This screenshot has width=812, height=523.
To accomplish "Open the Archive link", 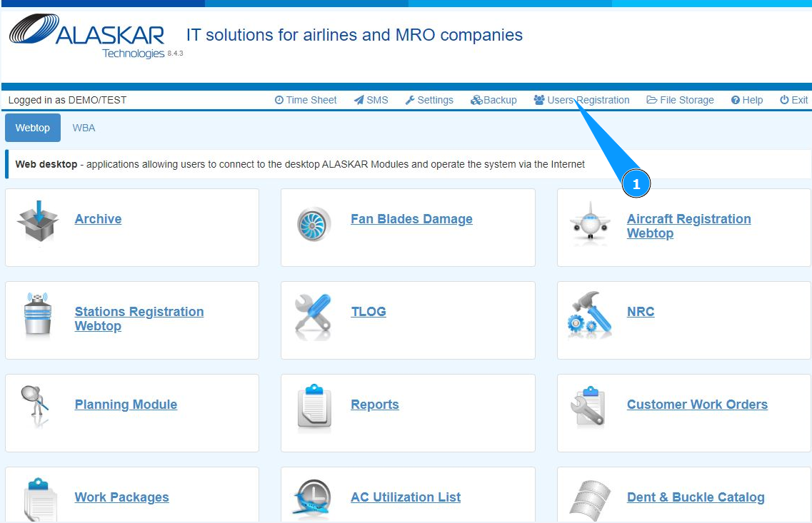I will (98, 219).
